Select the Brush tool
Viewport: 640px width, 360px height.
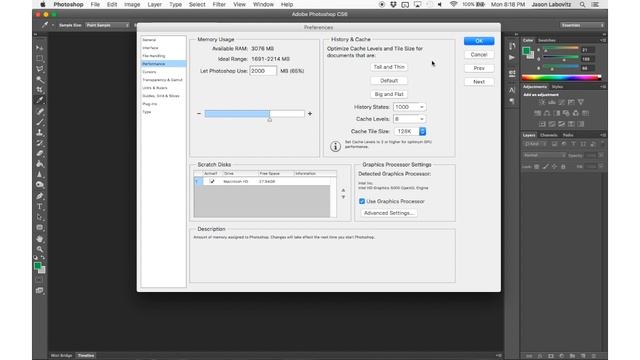[x=40, y=122]
